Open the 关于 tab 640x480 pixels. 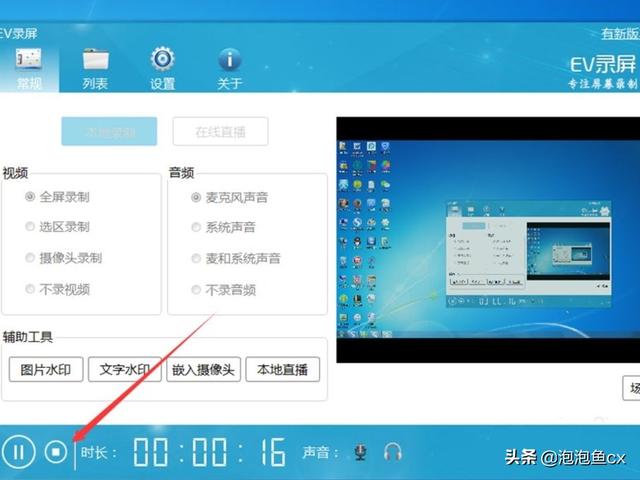229,69
